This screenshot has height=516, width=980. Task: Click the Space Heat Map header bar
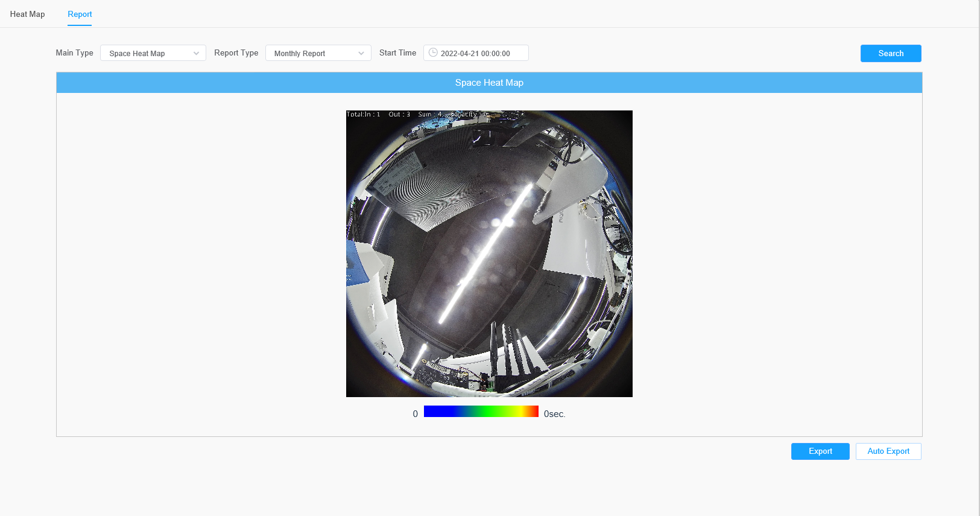[x=489, y=83]
